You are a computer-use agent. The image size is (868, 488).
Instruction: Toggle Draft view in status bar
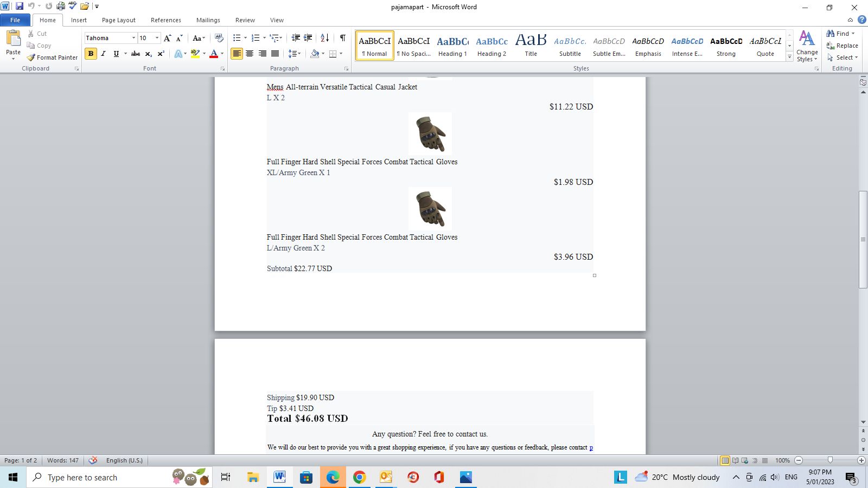[x=764, y=460]
